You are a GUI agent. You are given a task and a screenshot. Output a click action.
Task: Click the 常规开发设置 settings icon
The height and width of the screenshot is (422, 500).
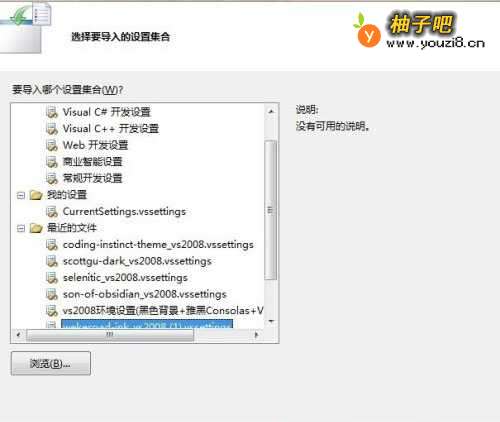tap(52, 178)
